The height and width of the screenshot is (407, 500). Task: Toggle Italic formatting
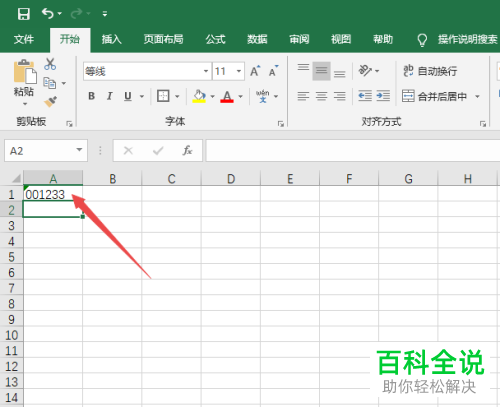click(x=109, y=96)
